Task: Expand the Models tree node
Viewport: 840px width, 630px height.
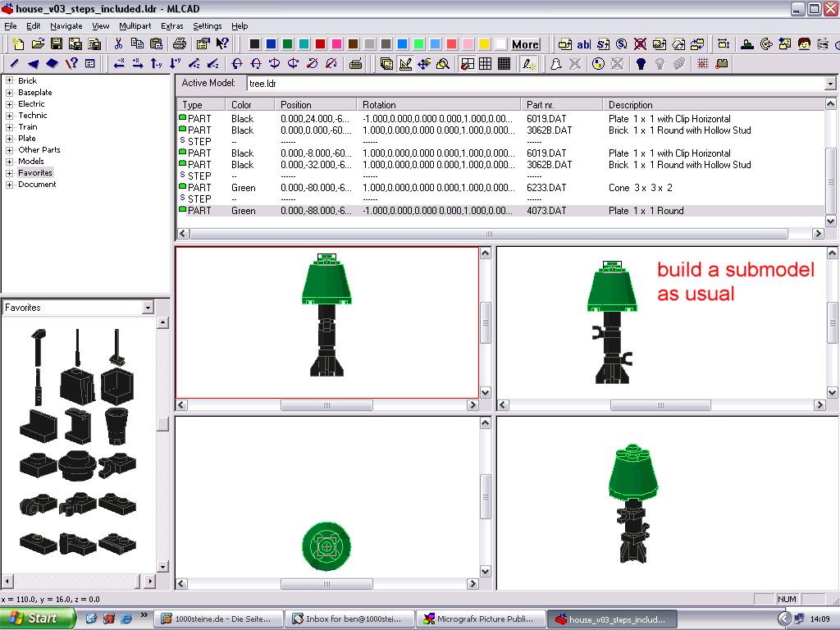Action: [9, 162]
